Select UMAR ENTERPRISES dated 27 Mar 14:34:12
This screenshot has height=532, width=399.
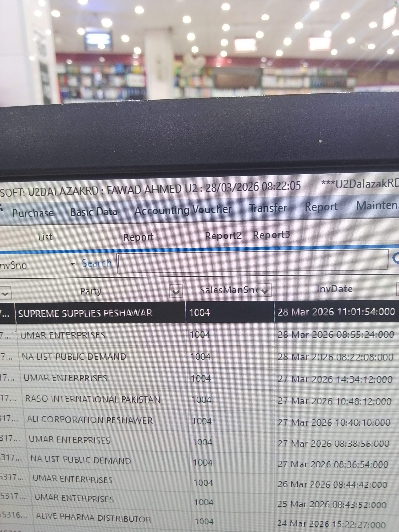click(x=200, y=378)
